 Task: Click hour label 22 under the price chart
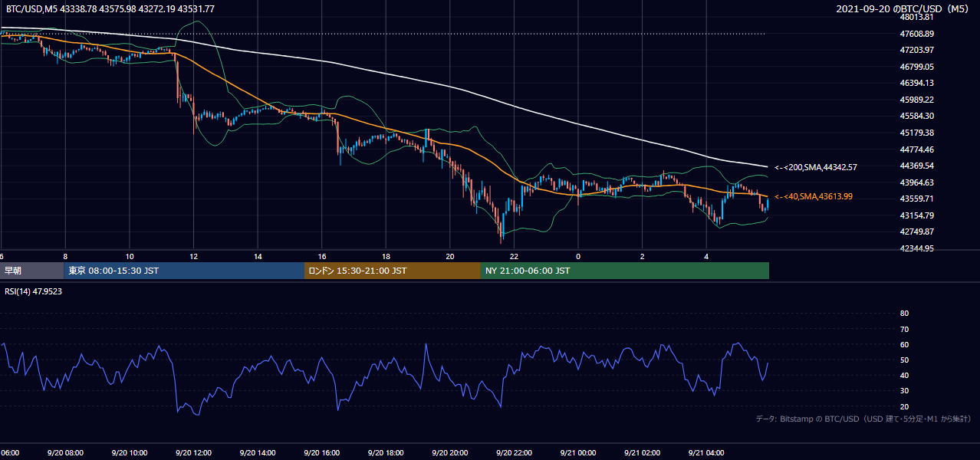(x=514, y=256)
